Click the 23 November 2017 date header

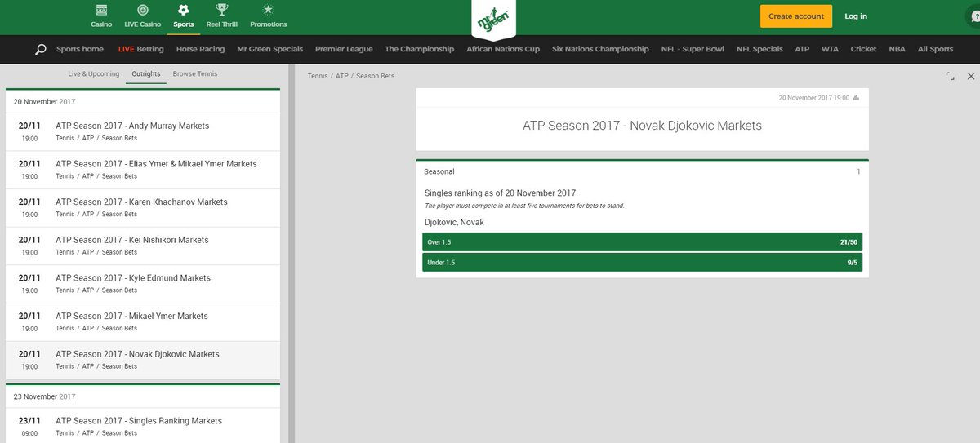[x=143, y=396]
